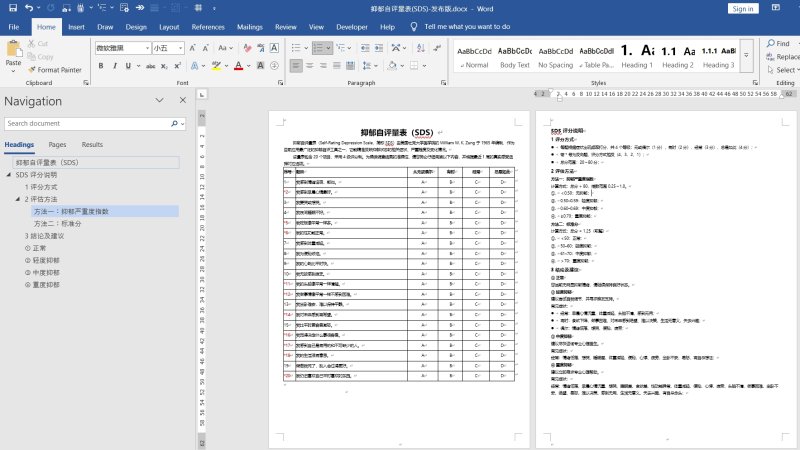Apply character shading

(260, 66)
